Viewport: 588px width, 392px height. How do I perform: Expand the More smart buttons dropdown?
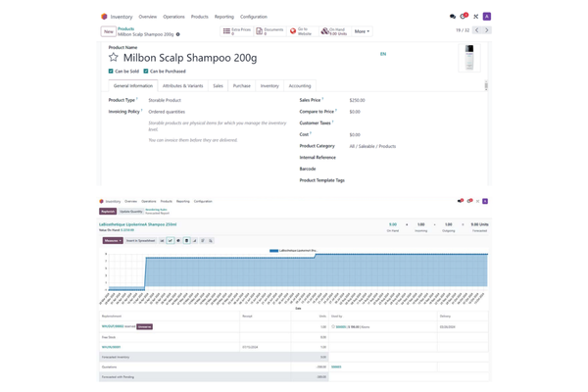tap(362, 31)
